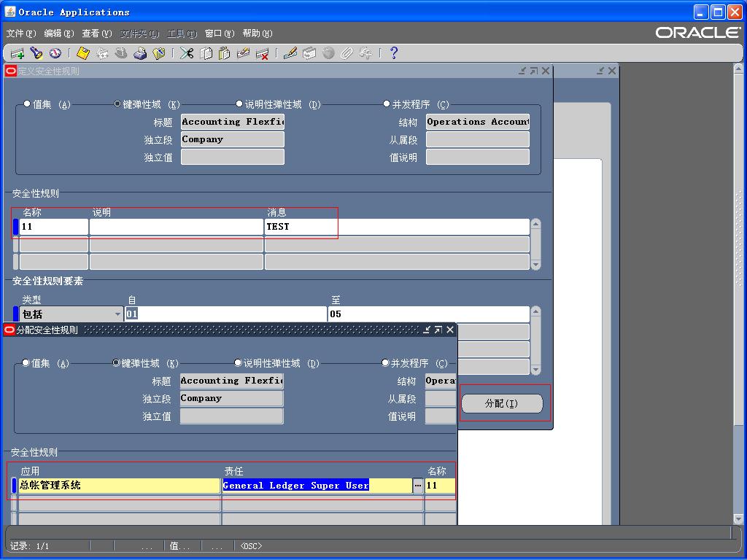Delete the record with the red X icon
This screenshot has height=560, width=747.
262,53
